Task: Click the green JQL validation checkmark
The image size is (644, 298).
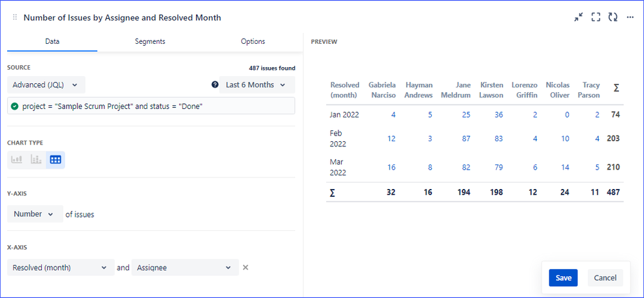Action: click(15, 106)
